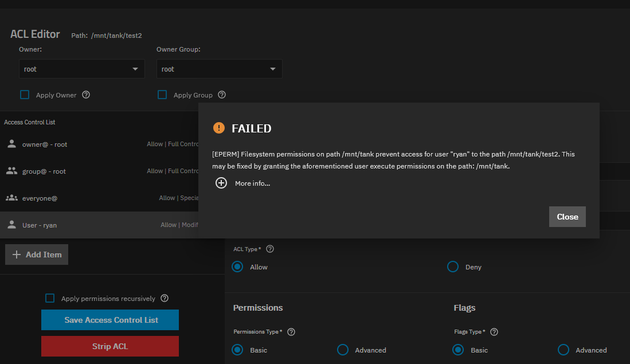630x364 pixels.
Task: Click the help icon next to ACL Type
Action: click(x=270, y=249)
